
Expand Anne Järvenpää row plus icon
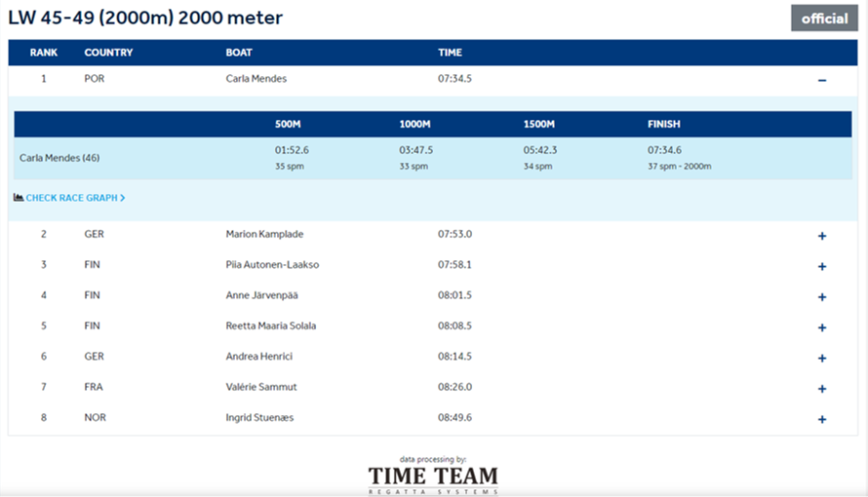[821, 296]
